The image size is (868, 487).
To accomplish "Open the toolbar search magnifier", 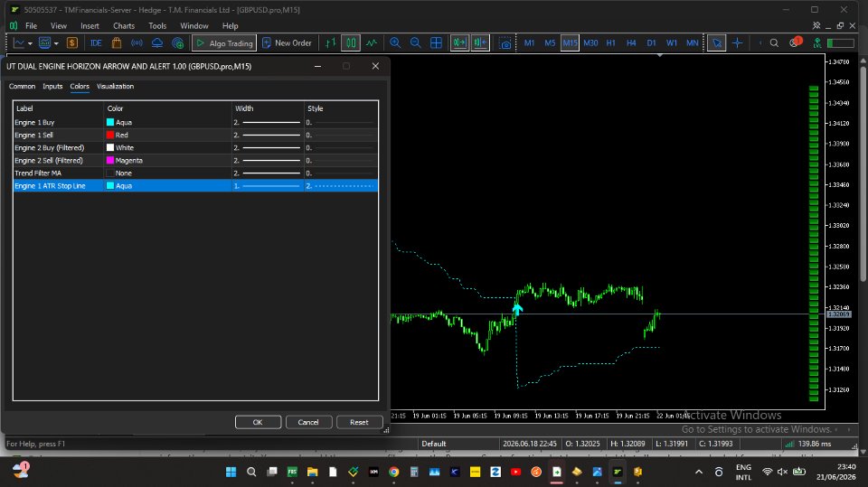I will pyautogui.click(x=775, y=42).
